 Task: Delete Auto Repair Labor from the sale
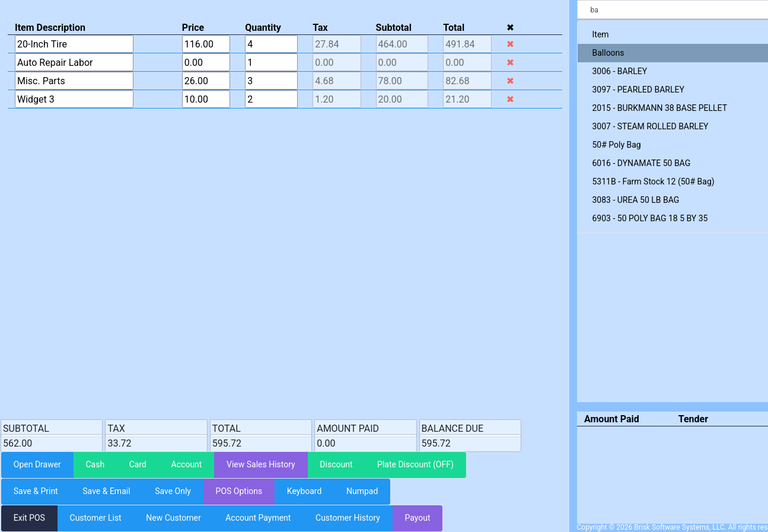pos(510,62)
